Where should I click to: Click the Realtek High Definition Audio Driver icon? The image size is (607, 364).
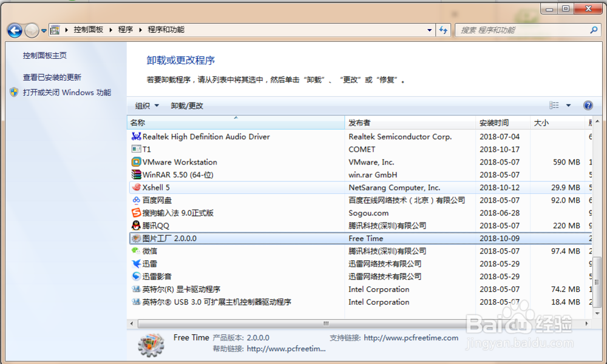tap(136, 136)
